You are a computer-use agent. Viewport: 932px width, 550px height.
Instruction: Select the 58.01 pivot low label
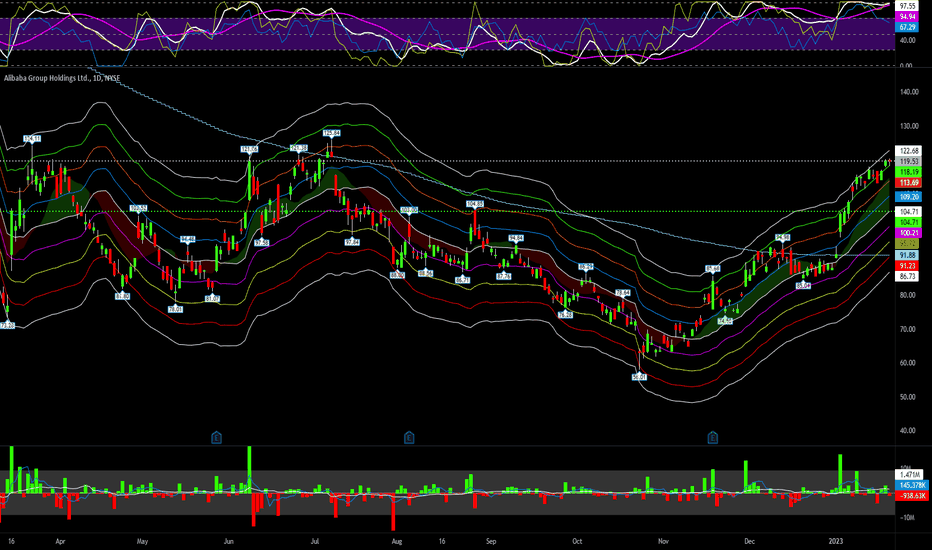coord(639,377)
